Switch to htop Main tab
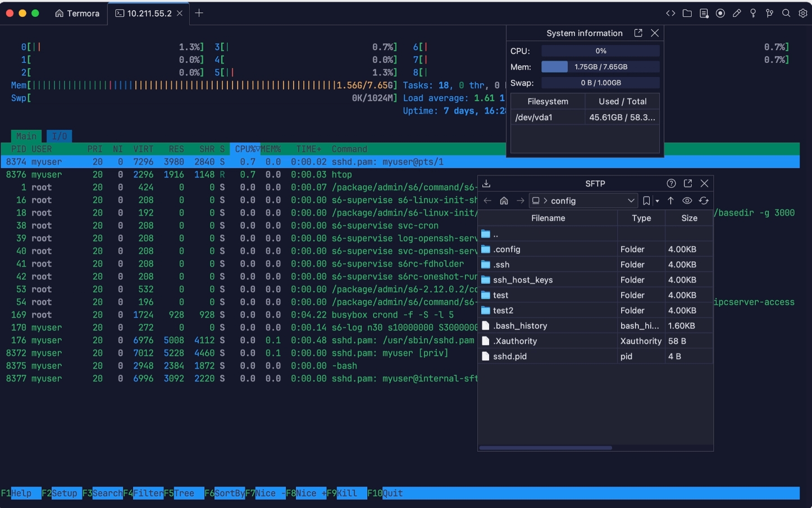 26,136
